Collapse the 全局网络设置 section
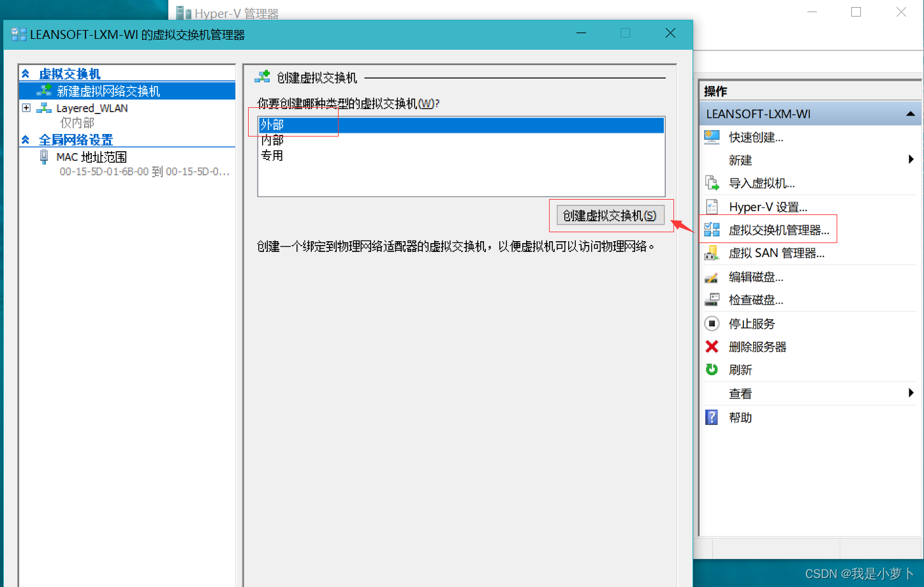Viewport: 924px width, 587px height. [26, 140]
